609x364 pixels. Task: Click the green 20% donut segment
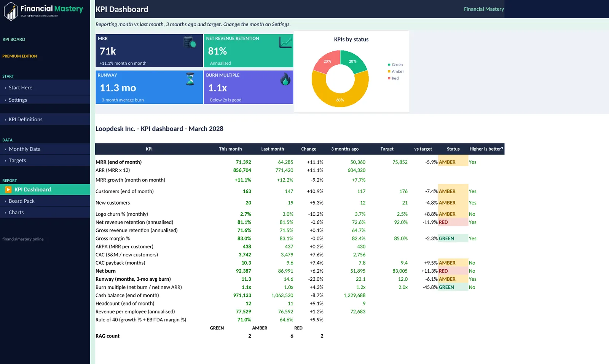tap(353, 61)
